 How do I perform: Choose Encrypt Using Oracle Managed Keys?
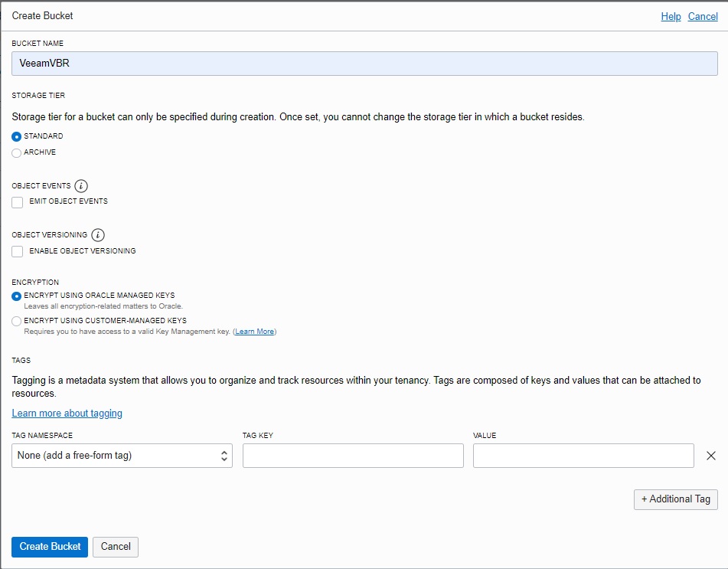(16, 296)
